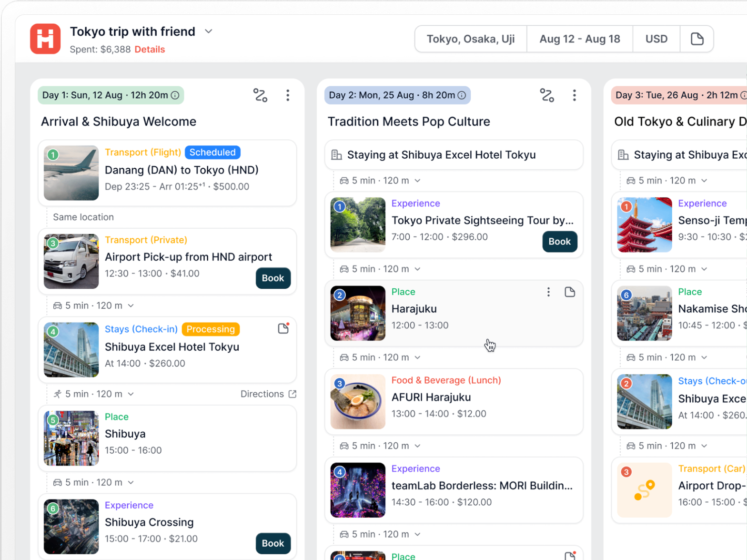Screen dimensions: 747x560
Task: Open the USD currency selector
Action: point(656,39)
